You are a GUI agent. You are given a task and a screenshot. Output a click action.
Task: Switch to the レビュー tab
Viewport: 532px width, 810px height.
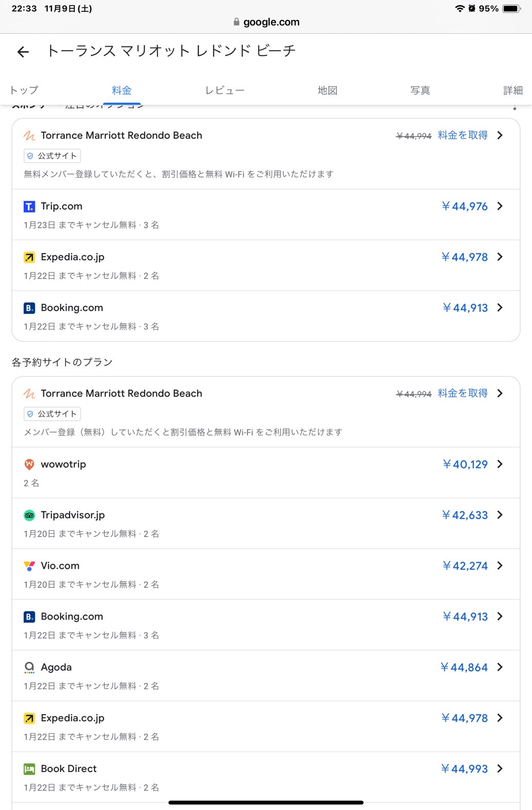point(225,90)
